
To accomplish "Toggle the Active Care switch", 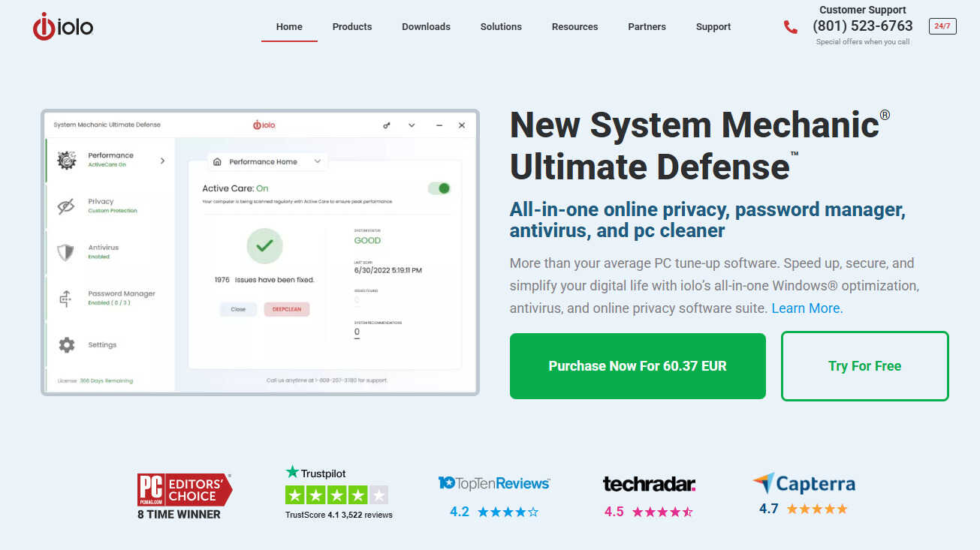I will click(x=439, y=188).
